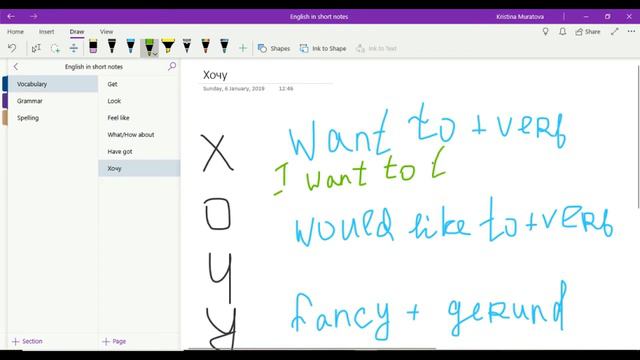Select the Vocabulary section
Viewport: 640px width, 360px height.
coord(53,84)
